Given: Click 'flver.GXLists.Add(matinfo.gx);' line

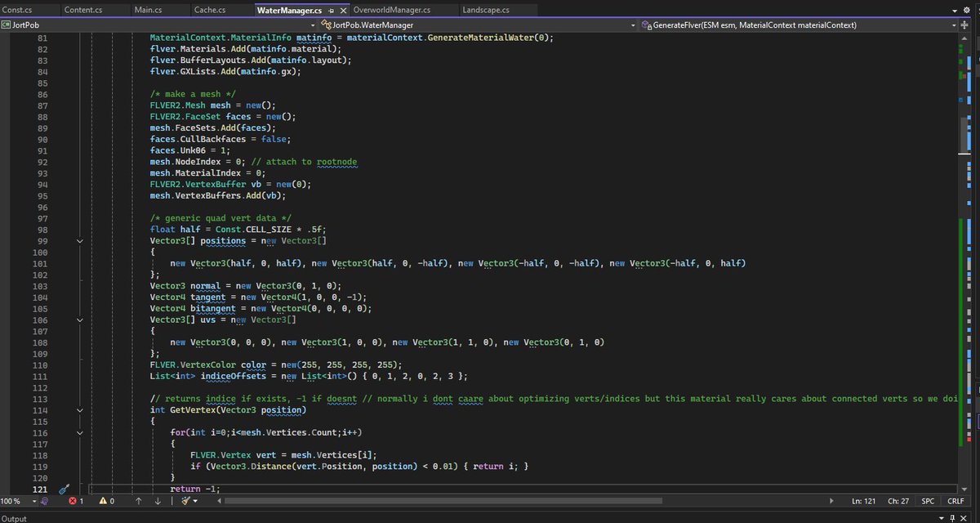Looking at the screenshot, I should (x=225, y=72).
